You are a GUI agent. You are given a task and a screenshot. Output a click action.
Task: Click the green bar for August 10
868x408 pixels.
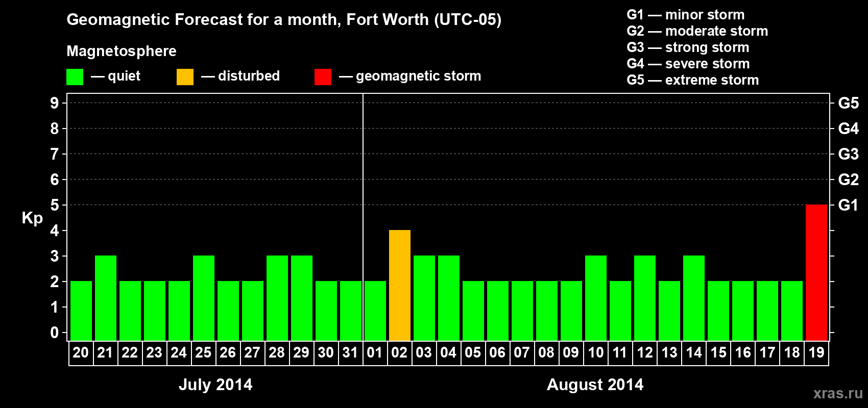[596, 298]
